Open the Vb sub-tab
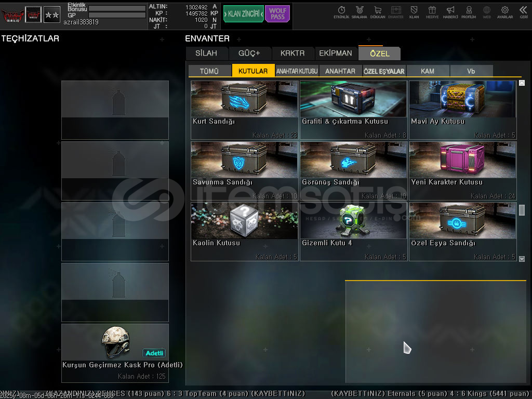 click(471, 71)
